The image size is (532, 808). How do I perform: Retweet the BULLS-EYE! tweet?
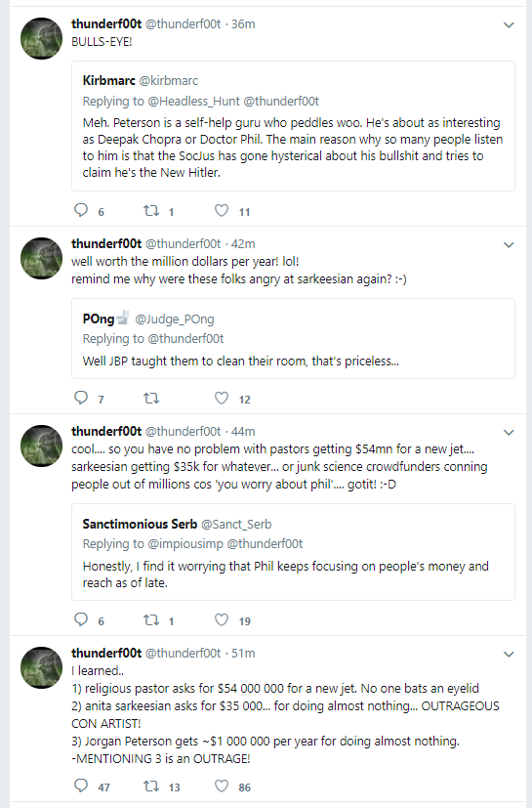pos(151,210)
